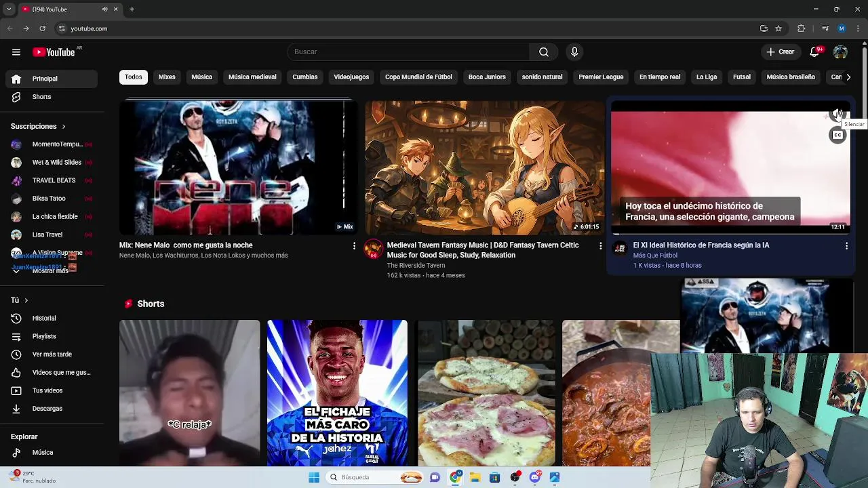Go to Principal home page
The width and height of the screenshot is (868, 488).
pos(52,79)
